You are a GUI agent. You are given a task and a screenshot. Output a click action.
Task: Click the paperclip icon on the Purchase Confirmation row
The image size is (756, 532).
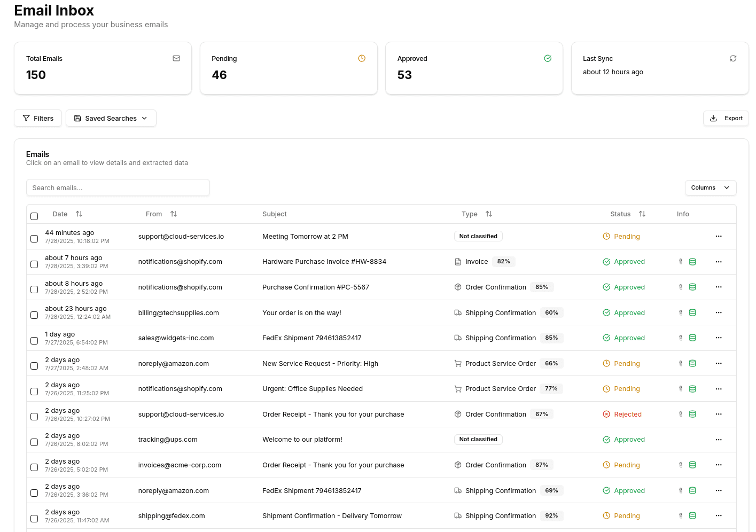pyautogui.click(x=680, y=287)
